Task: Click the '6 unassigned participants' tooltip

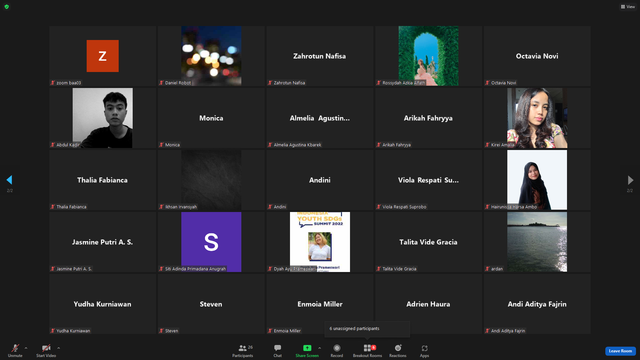Action: 367,329
